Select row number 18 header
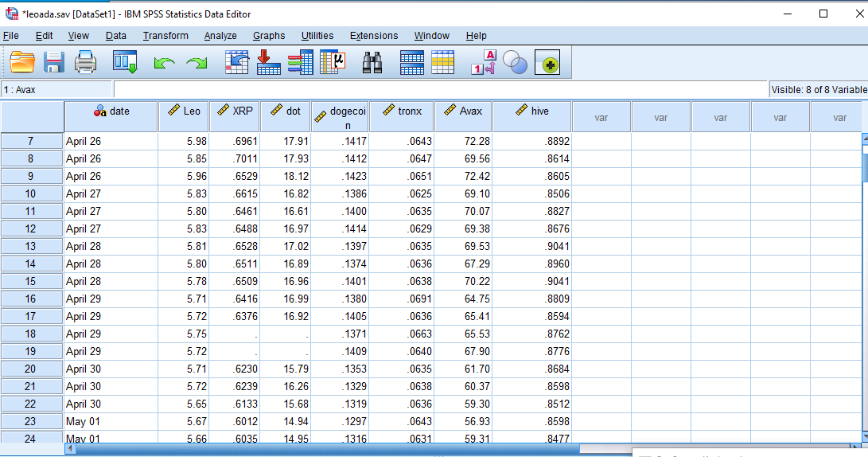This screenshot has width=868, height=457. click(32, 334)
